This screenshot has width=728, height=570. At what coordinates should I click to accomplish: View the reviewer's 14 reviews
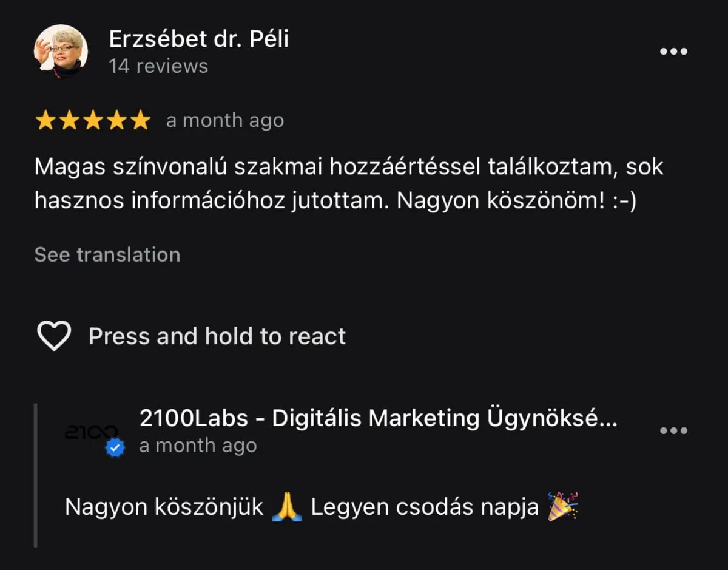158,66
